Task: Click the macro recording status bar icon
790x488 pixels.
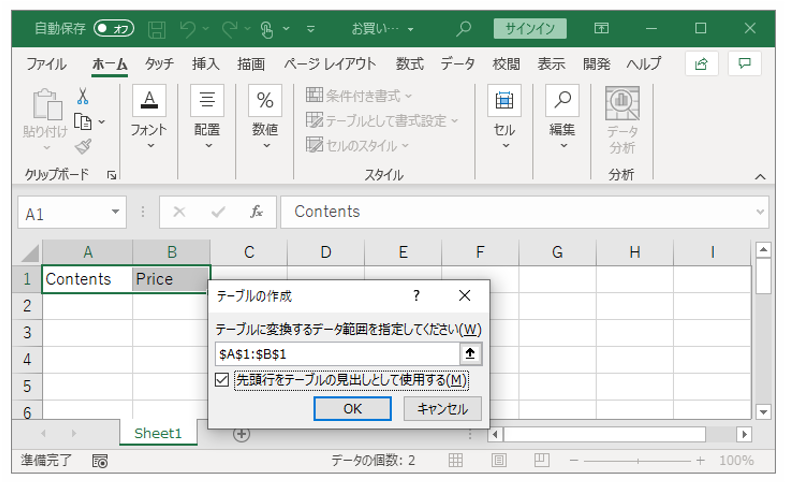Action: (100, 460)
